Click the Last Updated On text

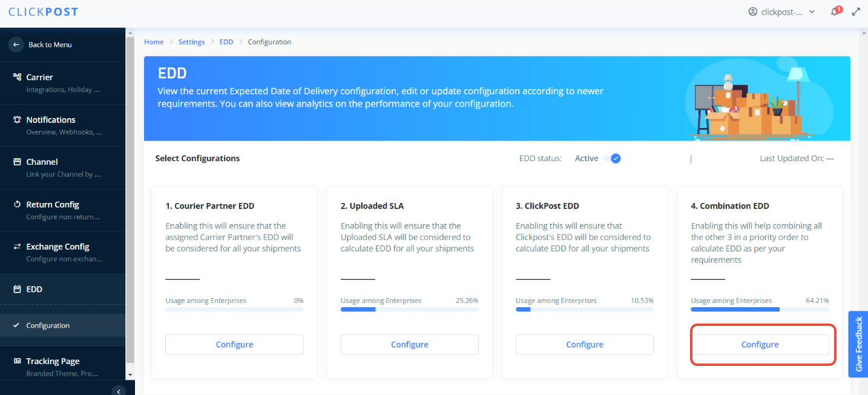[x=797, y=158]
